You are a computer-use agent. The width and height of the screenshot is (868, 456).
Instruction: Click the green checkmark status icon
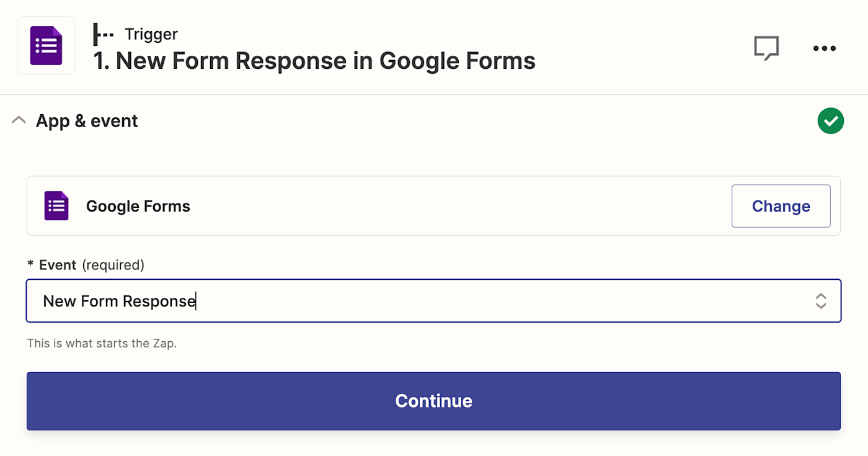[830, 121]
